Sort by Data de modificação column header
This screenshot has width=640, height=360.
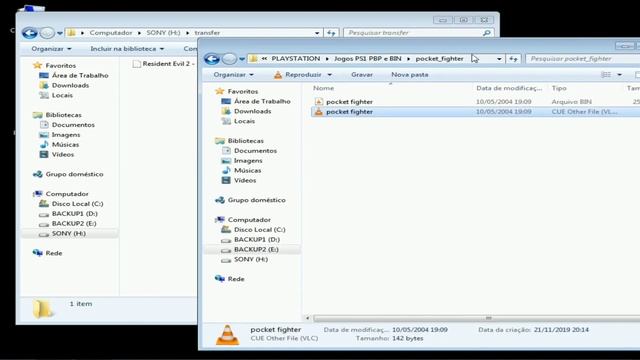tap(509, 88)
